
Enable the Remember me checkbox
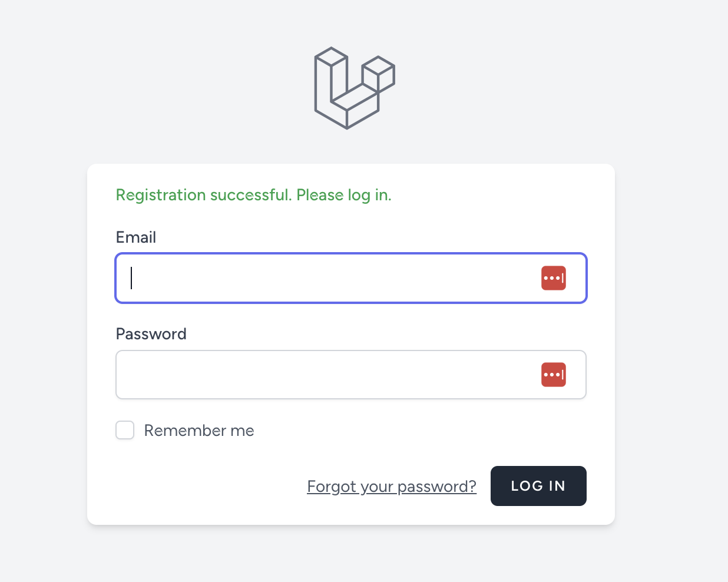125,430
